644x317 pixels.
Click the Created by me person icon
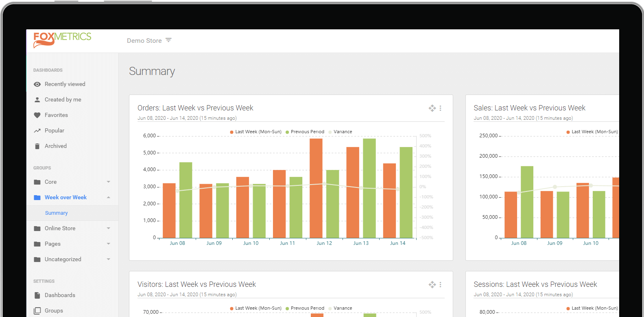(37, 100)
